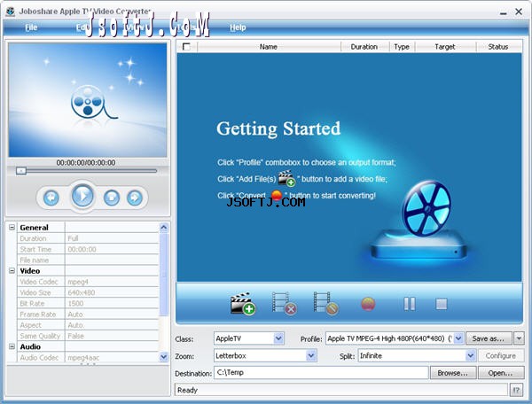The height and width of the screenshot is (404, 532).
Task: Click the Add File(s) clapperboard icon
Action: (x=243, y=303)
